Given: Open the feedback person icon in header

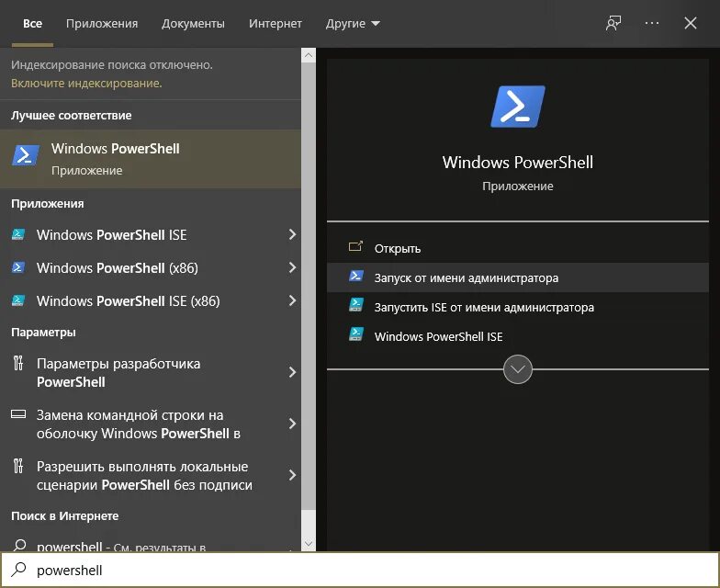Looking at the screenshot, I should (x=613, y=23).
